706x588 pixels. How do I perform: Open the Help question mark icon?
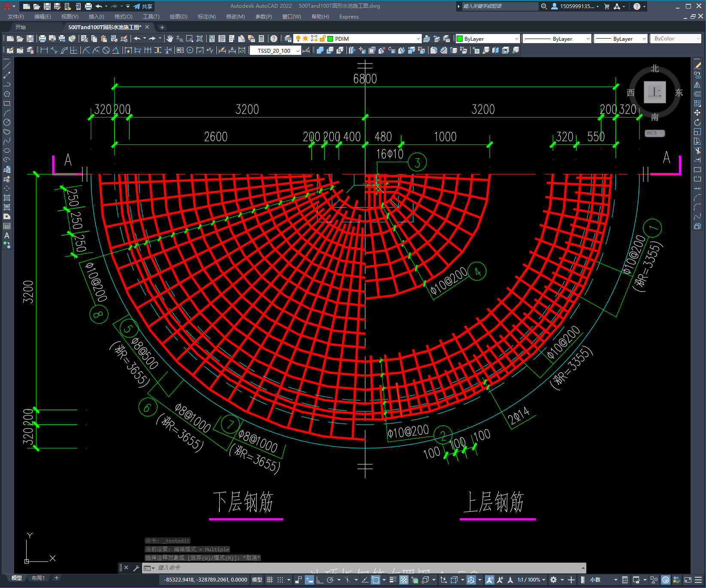274,39
